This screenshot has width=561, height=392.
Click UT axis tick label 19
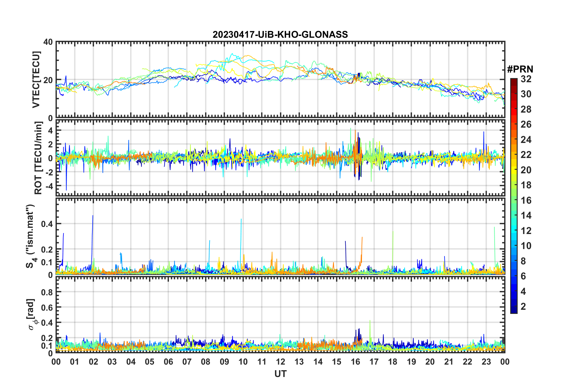[x=411, y=362]
